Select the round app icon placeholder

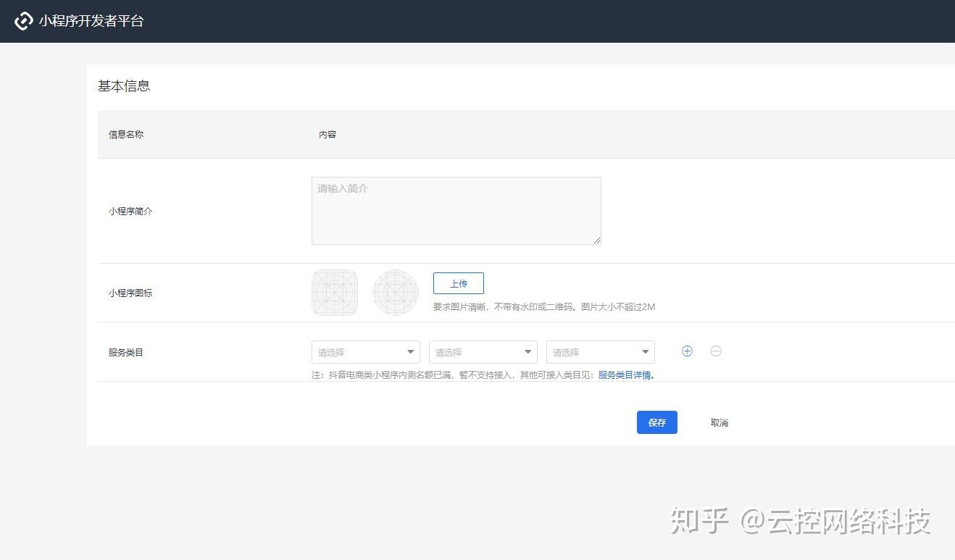[x=396, y=293]
